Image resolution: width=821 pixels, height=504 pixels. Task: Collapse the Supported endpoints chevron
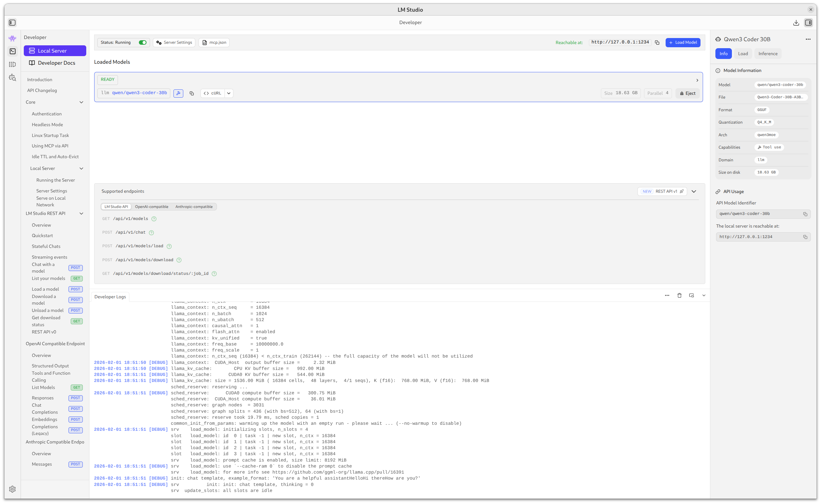click(694, 191)
